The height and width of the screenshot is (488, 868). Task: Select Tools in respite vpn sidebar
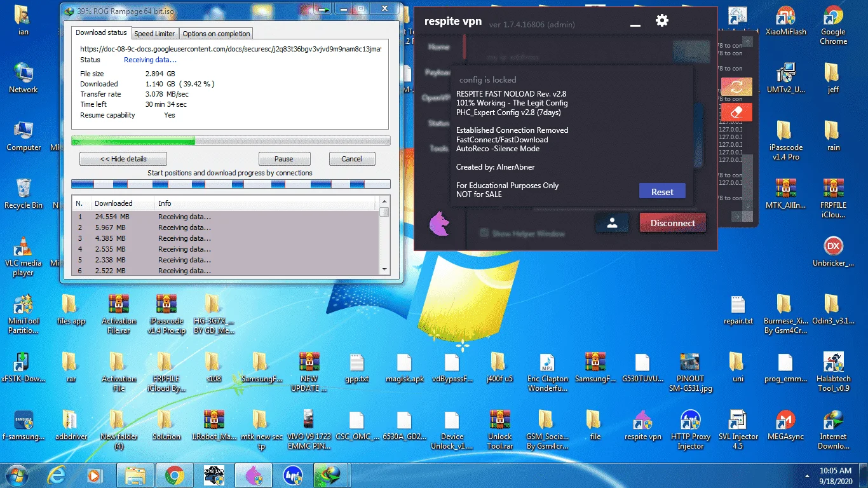tap(438, 148)
